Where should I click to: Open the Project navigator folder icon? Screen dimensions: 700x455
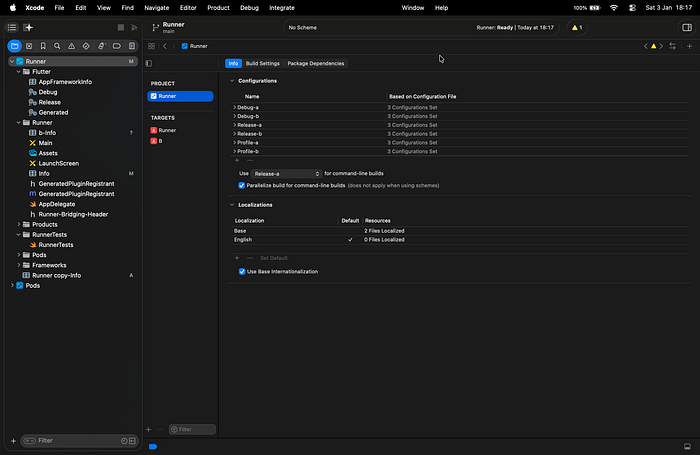(14, 46)
